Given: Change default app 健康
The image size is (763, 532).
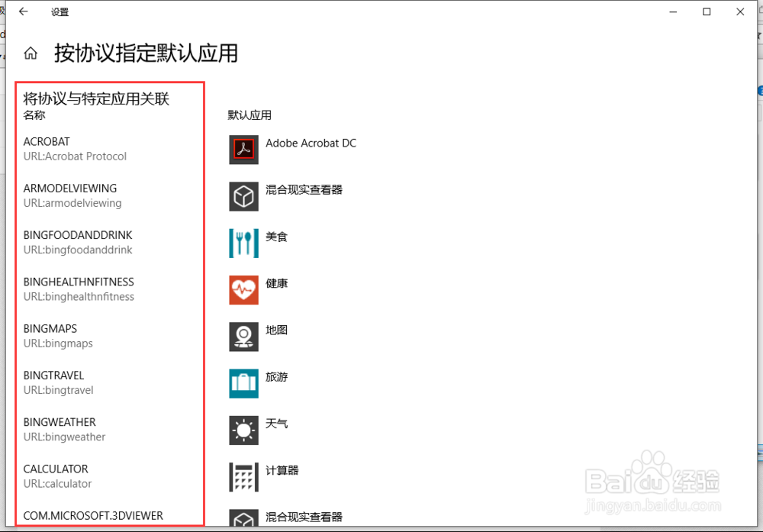Looking at the screenshot, I should [276, 283].
